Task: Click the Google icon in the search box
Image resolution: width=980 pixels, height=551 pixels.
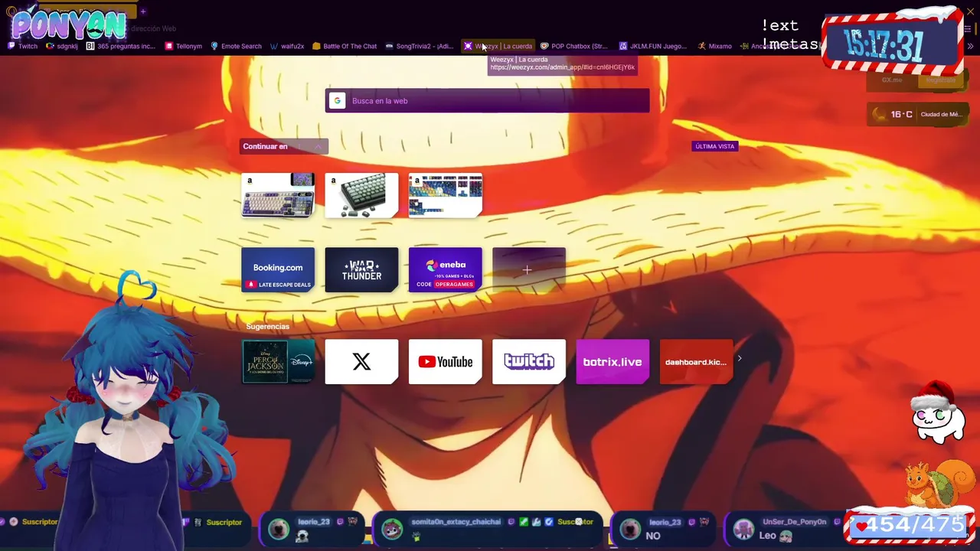Action: click(x=337, y=101)
